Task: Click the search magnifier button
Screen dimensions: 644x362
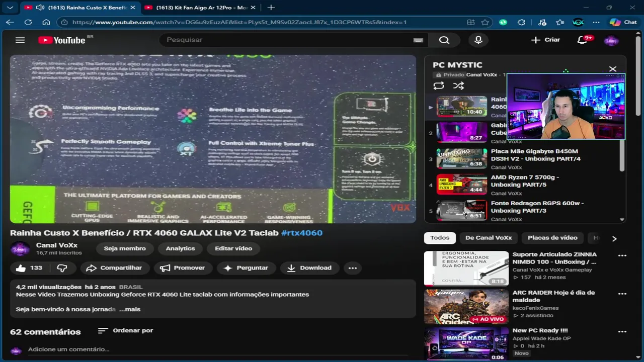Action: (x=444, y=40)
